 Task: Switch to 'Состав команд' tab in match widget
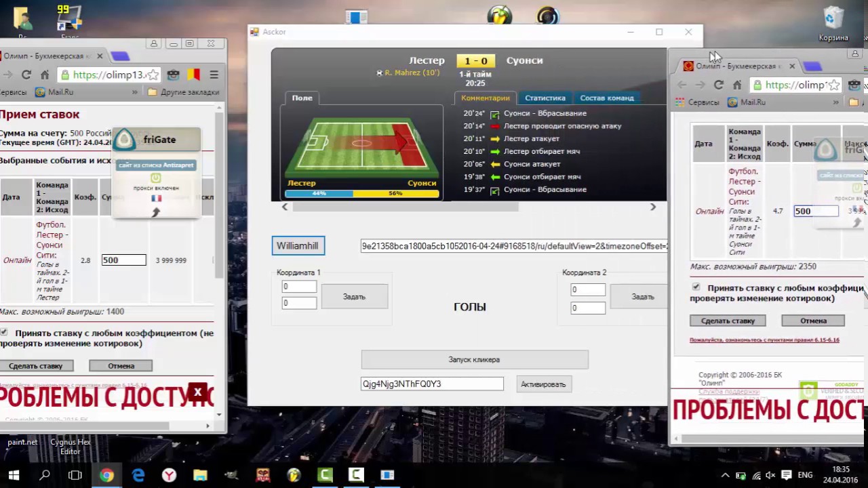[x=606, y=98]
